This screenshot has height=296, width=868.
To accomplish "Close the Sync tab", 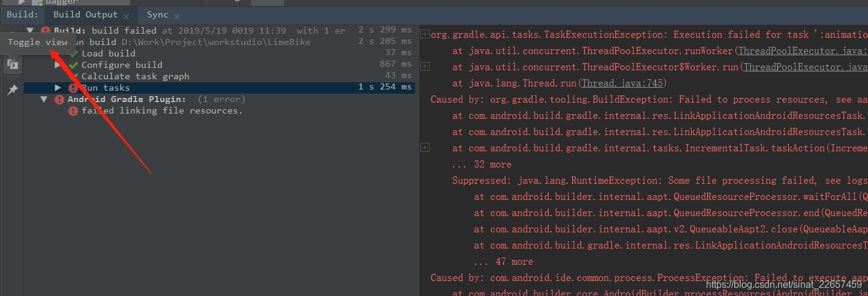I will pyautogui.click(x=176, y=16).
